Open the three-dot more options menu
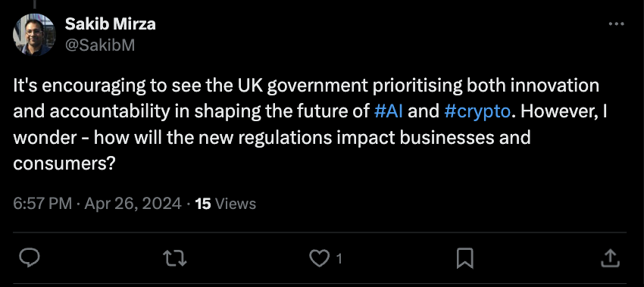 (616, 24)
